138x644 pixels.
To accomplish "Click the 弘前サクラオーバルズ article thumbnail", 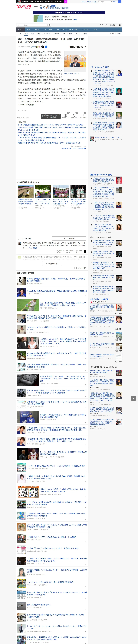I will pyautogui.click(x=61, y=191).
